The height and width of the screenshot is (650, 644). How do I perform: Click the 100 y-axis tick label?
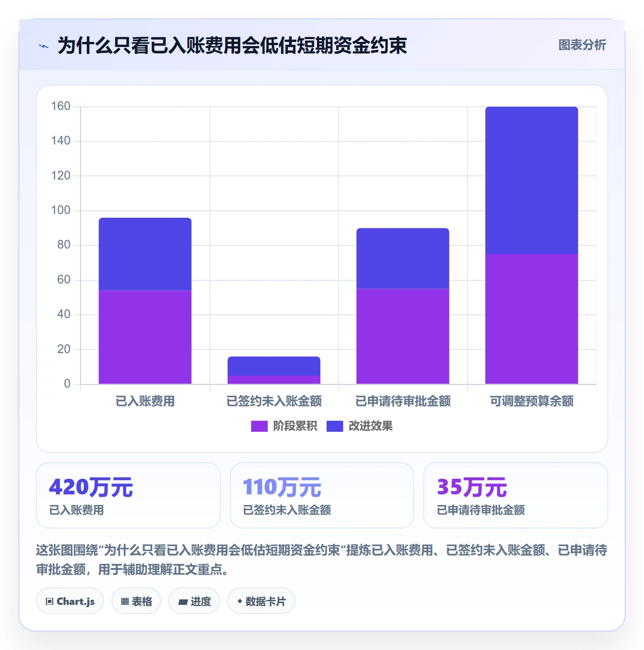[61, 210]
